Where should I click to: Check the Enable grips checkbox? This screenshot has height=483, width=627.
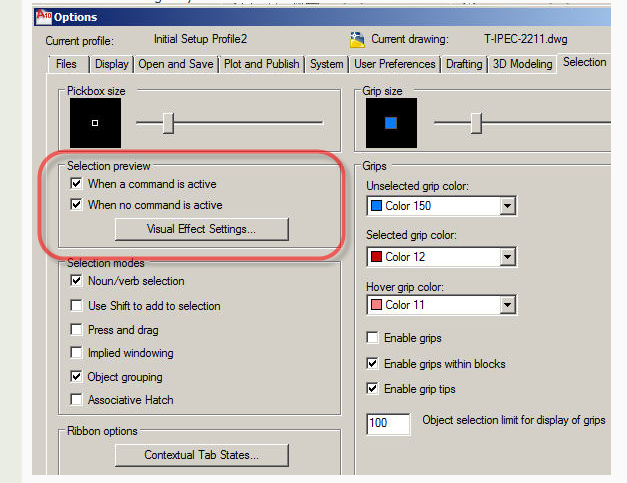pos(372,338)
